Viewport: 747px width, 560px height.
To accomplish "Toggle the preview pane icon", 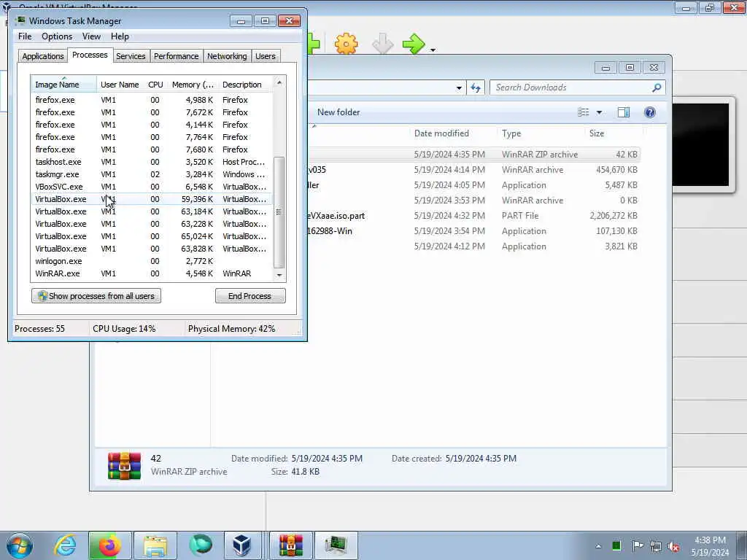I will point(624,112).
